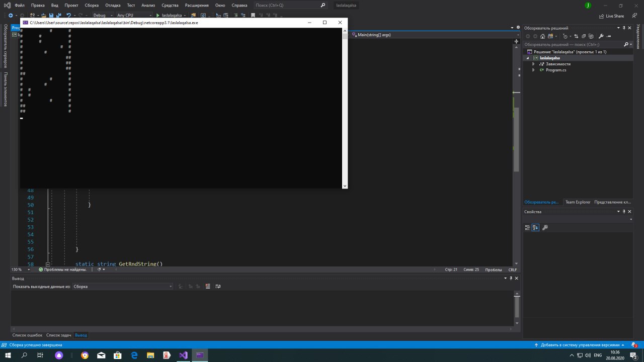Click Categorized view icon in Свойства panel

(527, 227)
